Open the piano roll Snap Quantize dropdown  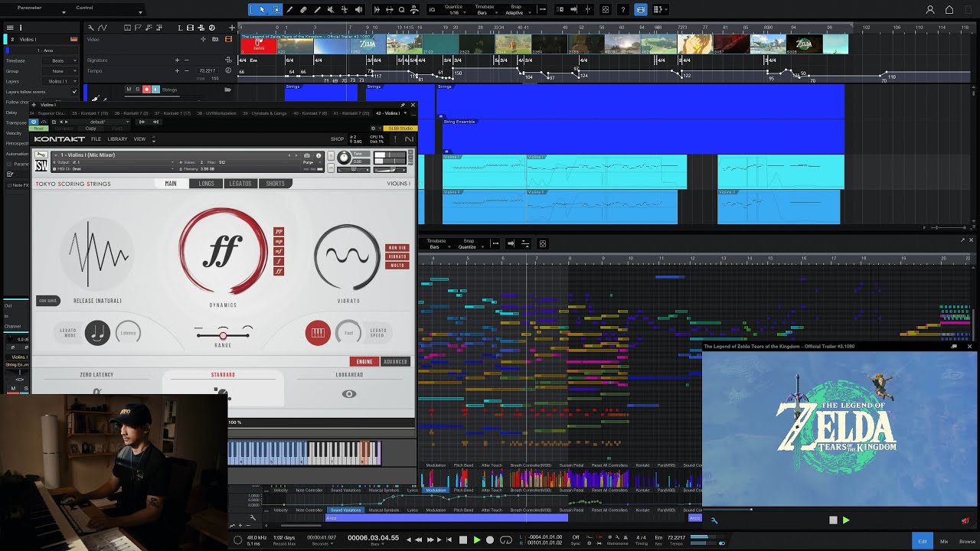tap(469, 243)
